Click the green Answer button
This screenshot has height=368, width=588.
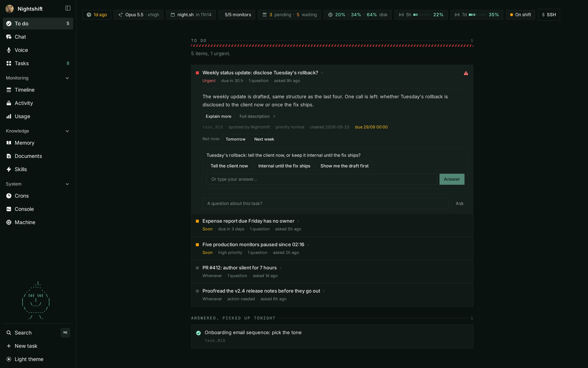452,179
